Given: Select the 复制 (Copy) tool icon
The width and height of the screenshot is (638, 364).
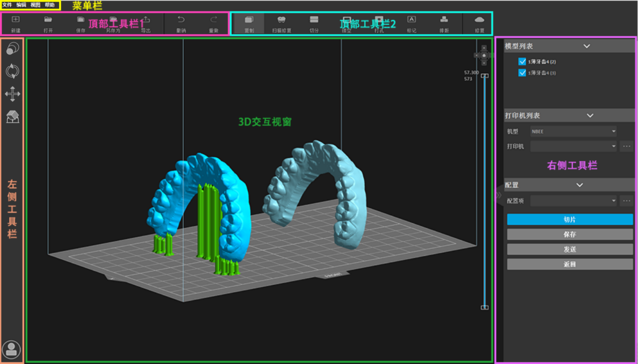Looking at the screenshot, I should pyautogui.click(x=249, y=20).
